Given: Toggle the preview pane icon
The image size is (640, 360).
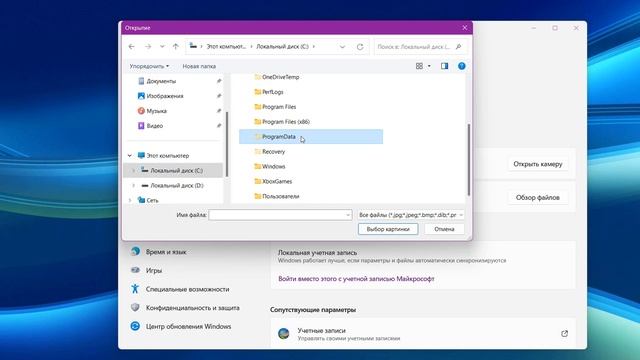Looking at the screenshot, I should click(444, 66).
